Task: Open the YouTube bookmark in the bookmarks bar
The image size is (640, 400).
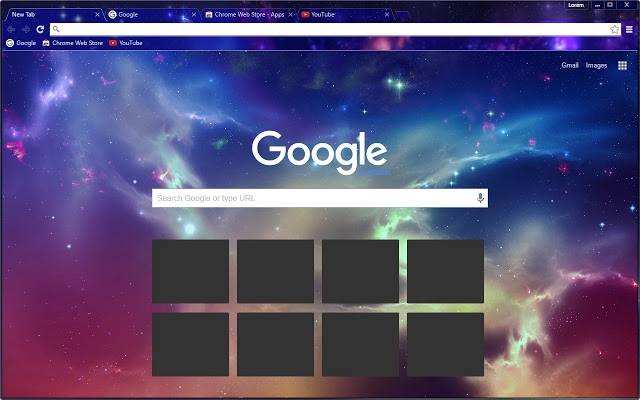Action: (126, 43)
